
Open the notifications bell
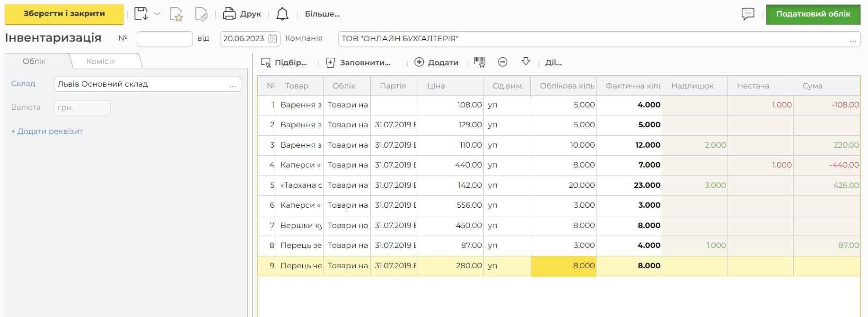click(x=282, y=14)
